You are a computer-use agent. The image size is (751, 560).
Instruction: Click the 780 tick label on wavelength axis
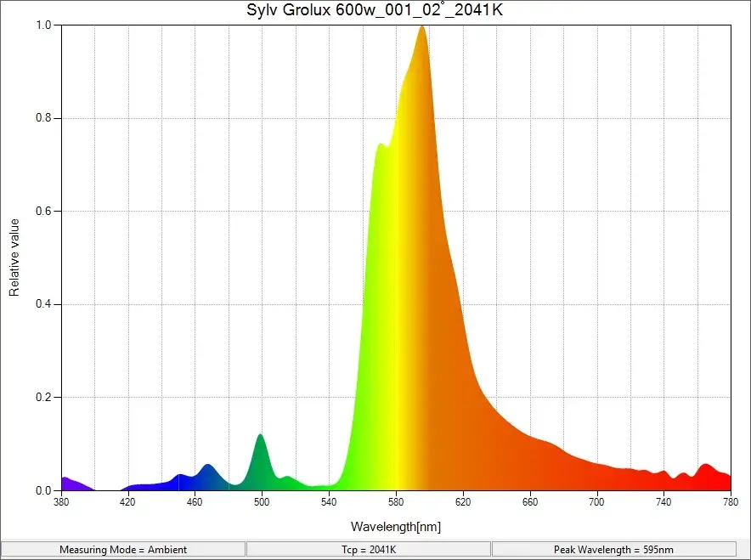pyautogui.click(x=731, y=502)
